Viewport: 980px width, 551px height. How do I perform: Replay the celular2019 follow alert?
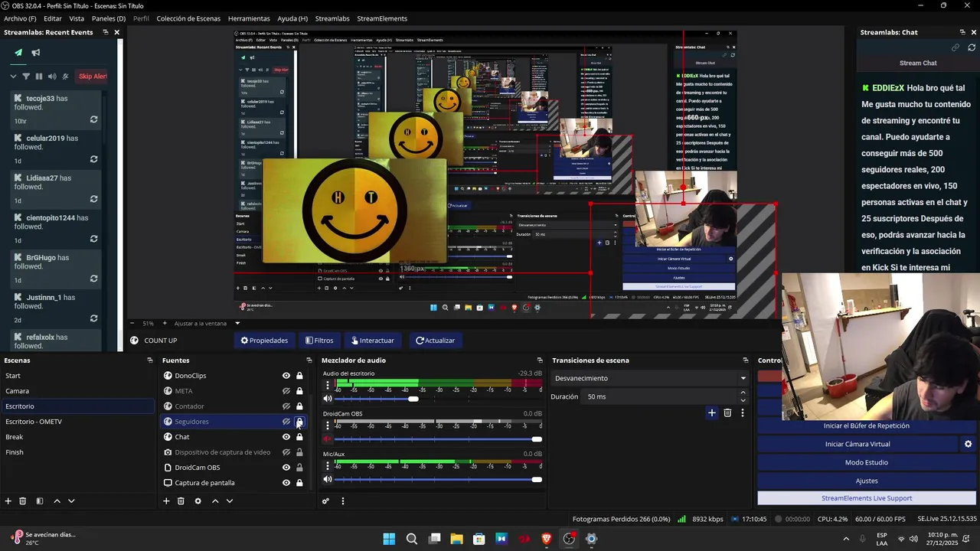click(x=93, y=159)
